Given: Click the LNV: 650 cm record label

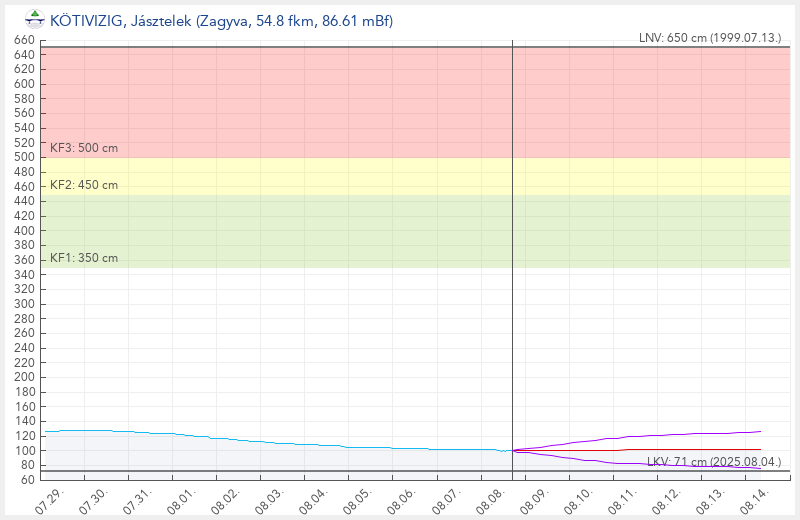Looking at the screenshot, I should point(710,38).
